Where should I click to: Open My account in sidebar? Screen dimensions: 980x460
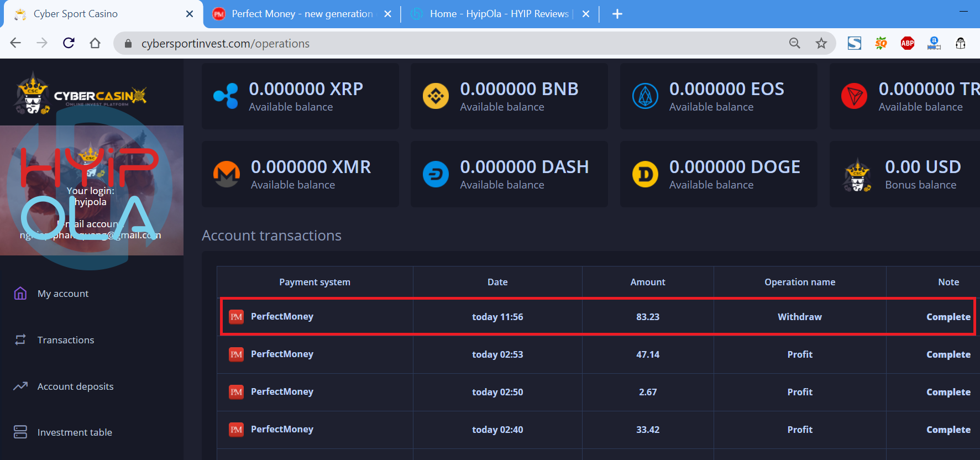pos(63,294)
